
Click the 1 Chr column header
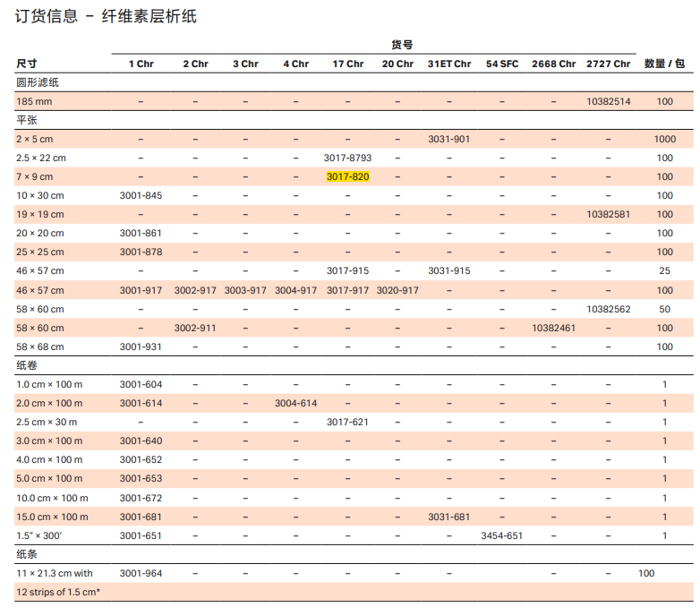pyautogui.click(x=141, y=64)
